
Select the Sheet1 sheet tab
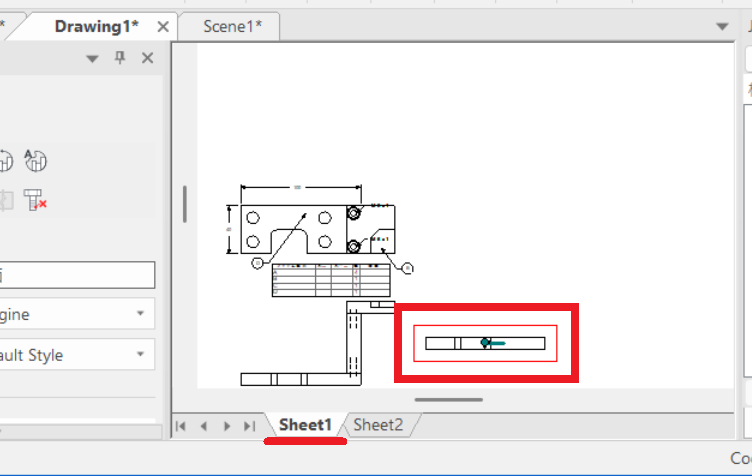305,425
